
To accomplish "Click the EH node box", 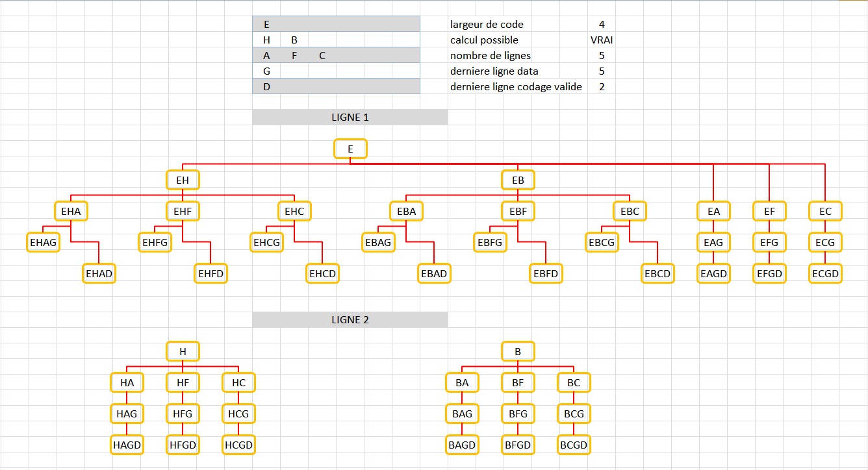I will point(183,180).
